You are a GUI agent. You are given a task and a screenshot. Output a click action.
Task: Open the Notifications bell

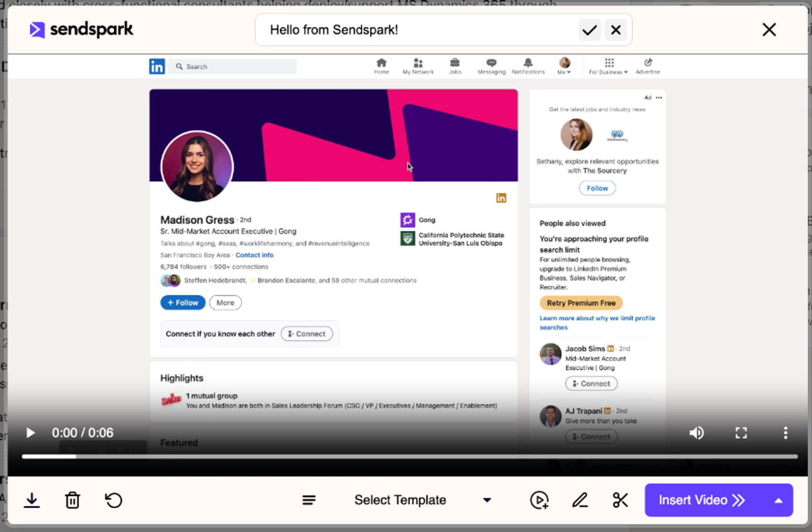click(528, 66)
